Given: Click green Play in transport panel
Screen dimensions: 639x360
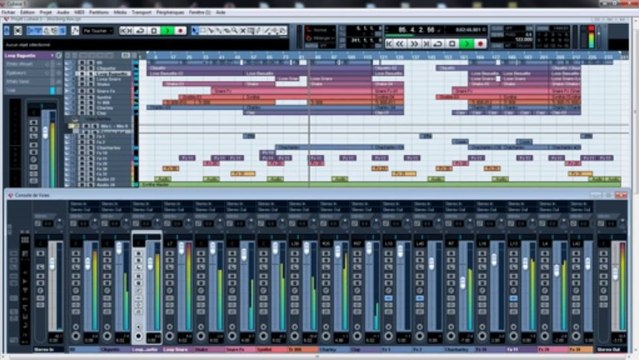Looking at the screenshot, I should 466,44.
